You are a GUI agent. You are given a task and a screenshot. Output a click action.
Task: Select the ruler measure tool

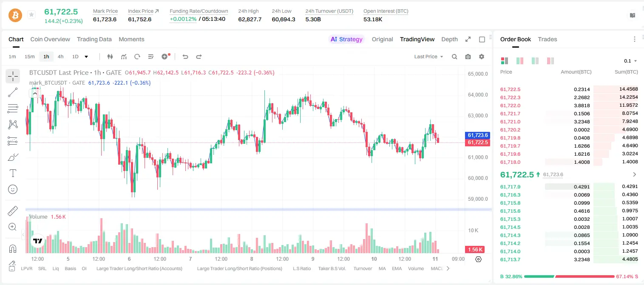pos(13,211)
